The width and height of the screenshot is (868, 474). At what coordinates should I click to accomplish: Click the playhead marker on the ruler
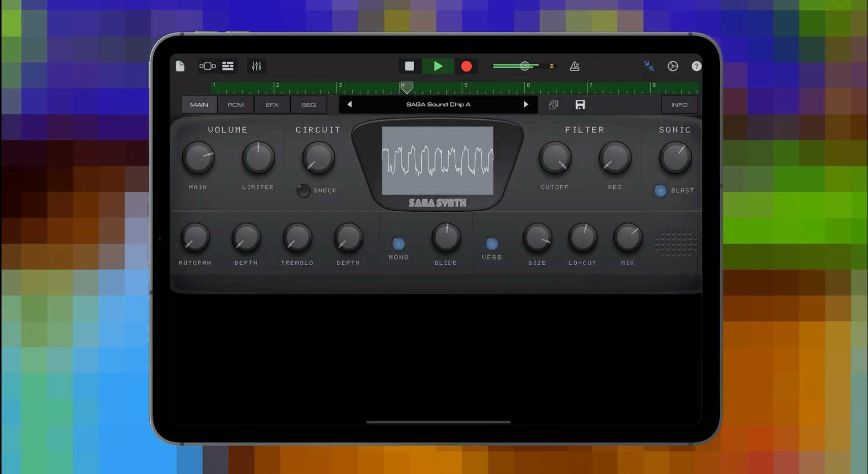point(407,87)
